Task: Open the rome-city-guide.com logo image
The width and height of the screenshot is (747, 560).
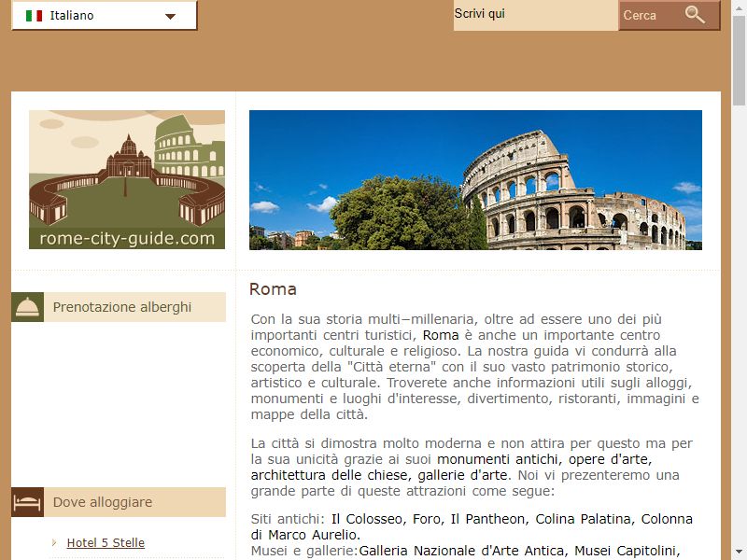Action: (x=127, y=179)
